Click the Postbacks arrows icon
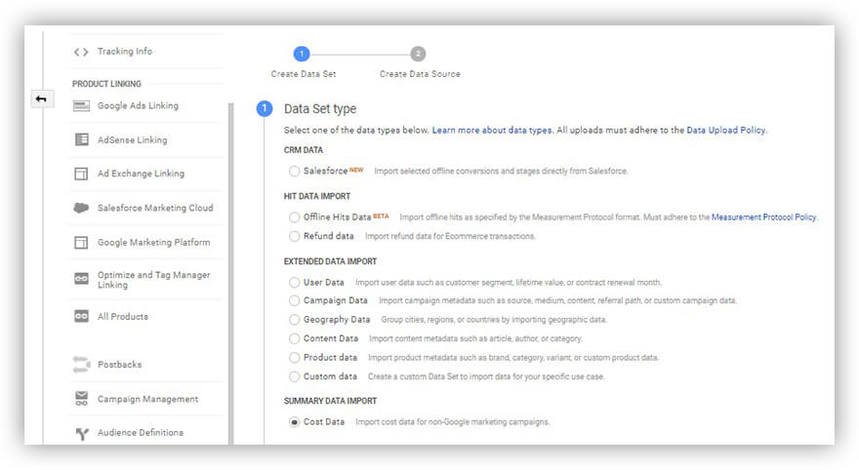859x470 pixels. 81,365
